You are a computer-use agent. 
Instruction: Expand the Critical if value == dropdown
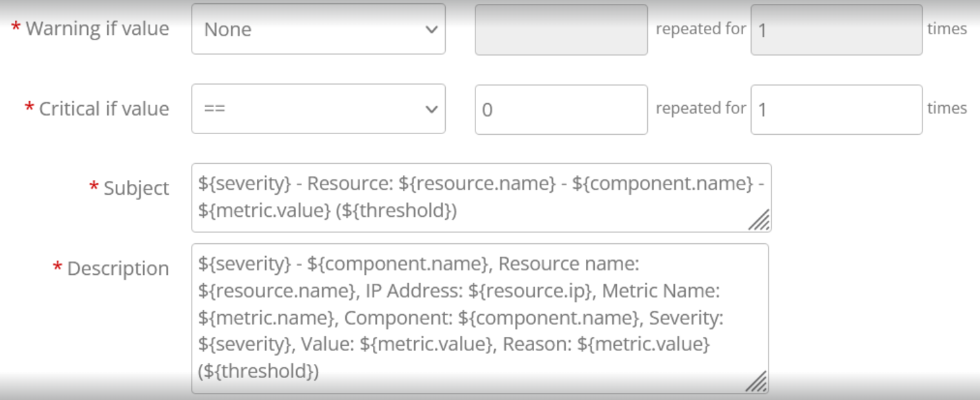(318, 109)
